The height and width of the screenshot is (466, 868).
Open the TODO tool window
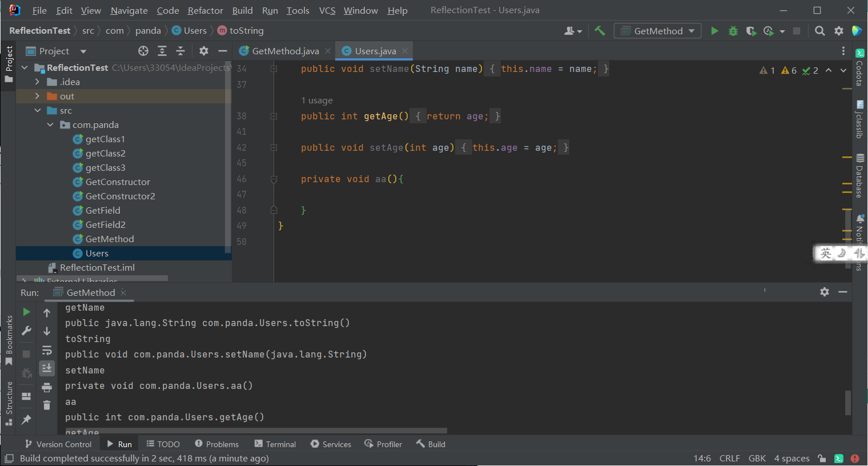pyautogui.click(x=163, y=444)
